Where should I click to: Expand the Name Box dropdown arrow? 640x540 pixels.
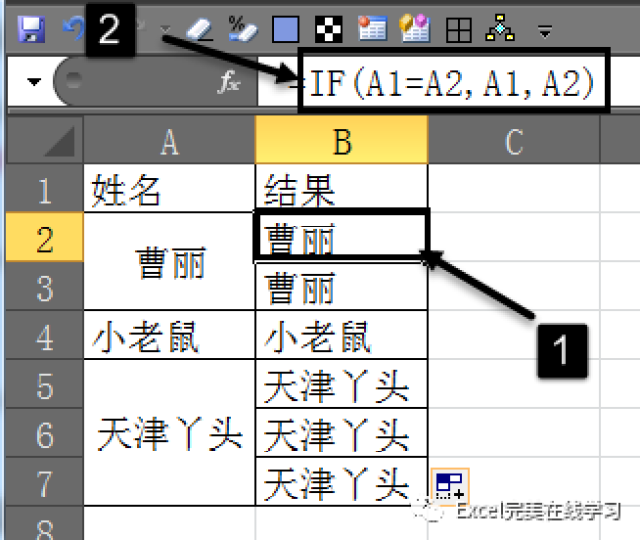click(34, 82)
